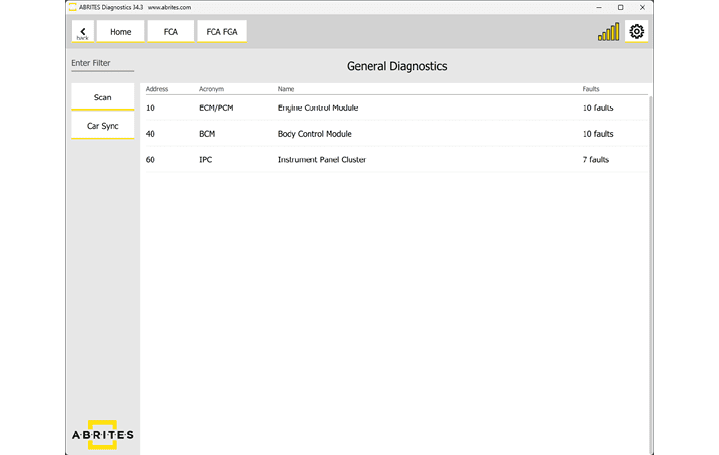Sort by the Faults column header
This screenshot has height=455, width=719.
(x=591, y=89)
